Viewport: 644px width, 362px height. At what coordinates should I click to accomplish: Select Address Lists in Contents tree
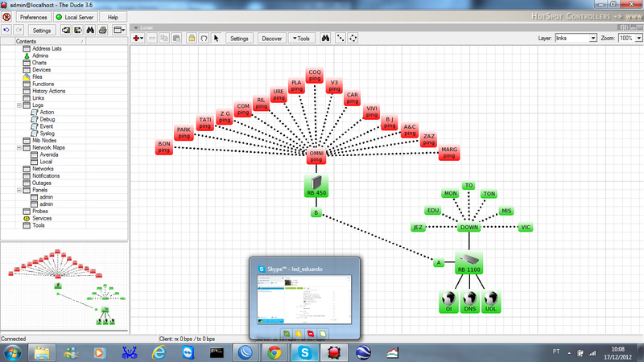click(47, 48)
